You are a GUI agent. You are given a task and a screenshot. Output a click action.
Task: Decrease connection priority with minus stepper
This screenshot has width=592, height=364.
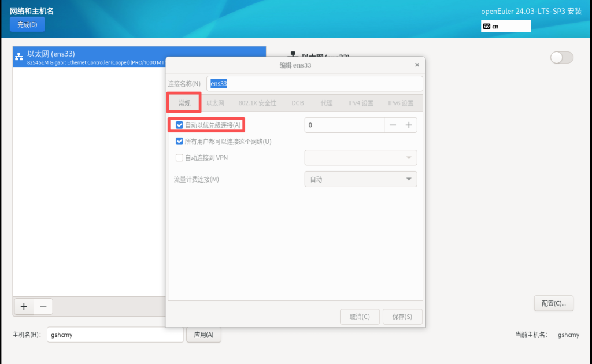pyautogui.click(x=393, y=125)
